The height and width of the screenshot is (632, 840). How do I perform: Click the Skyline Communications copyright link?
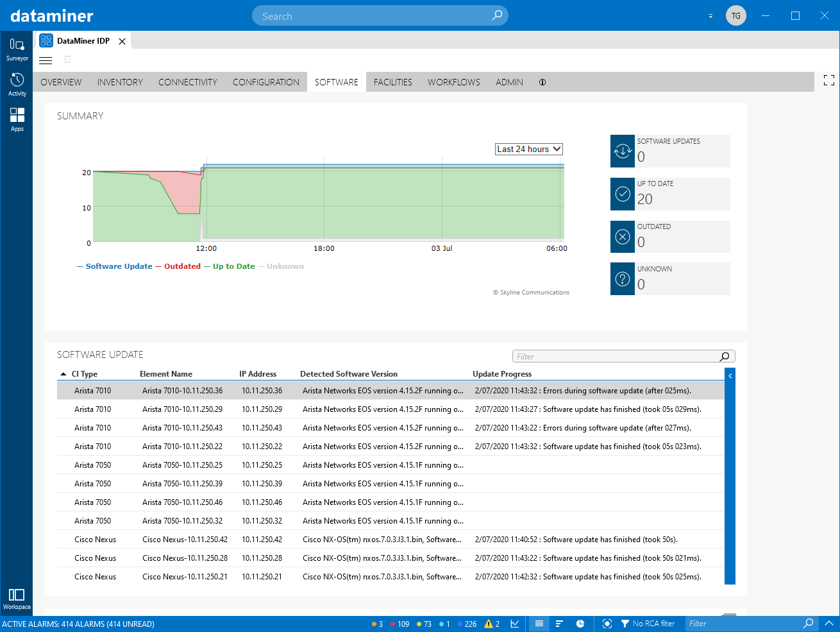point(531,293)
